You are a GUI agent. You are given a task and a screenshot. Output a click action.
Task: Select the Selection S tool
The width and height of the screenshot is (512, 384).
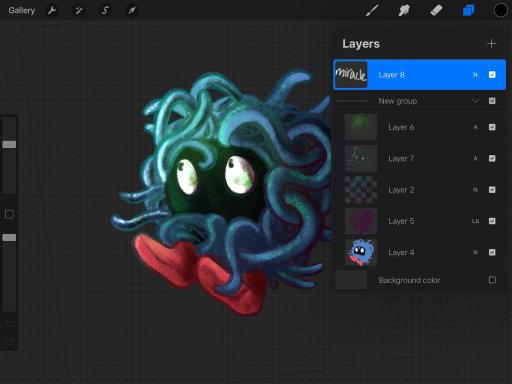coord(105,10)
